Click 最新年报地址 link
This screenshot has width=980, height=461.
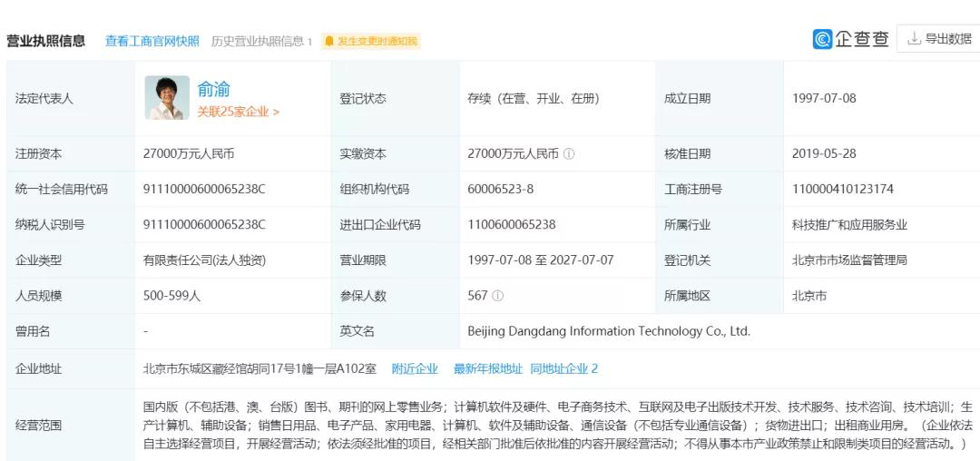coord(488,368)
